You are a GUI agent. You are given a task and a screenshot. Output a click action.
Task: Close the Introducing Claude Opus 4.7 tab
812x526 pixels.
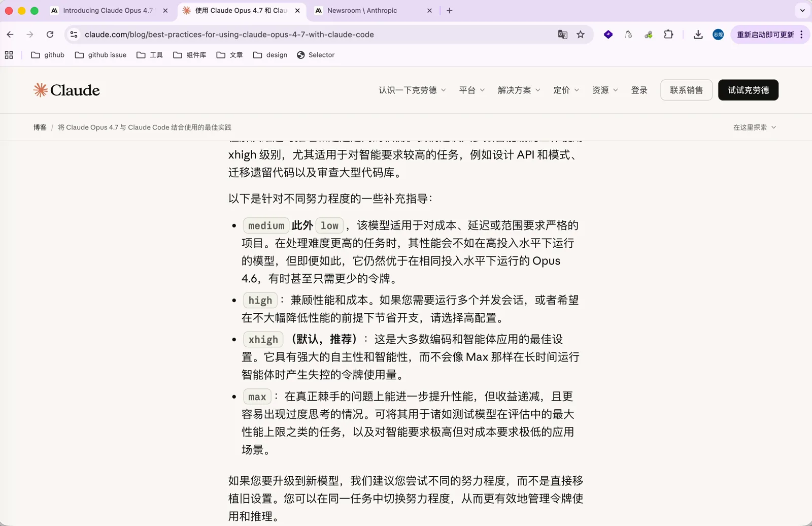point(165,11)
